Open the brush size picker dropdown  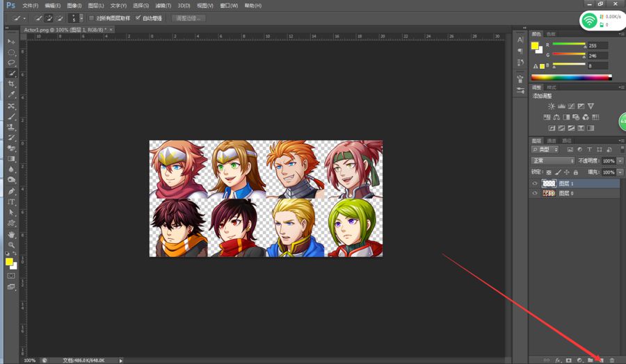click(x=81, y=18)
